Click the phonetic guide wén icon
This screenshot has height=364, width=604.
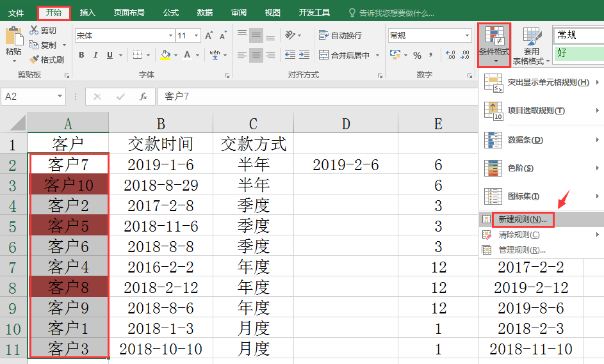(x=215, y=55)
